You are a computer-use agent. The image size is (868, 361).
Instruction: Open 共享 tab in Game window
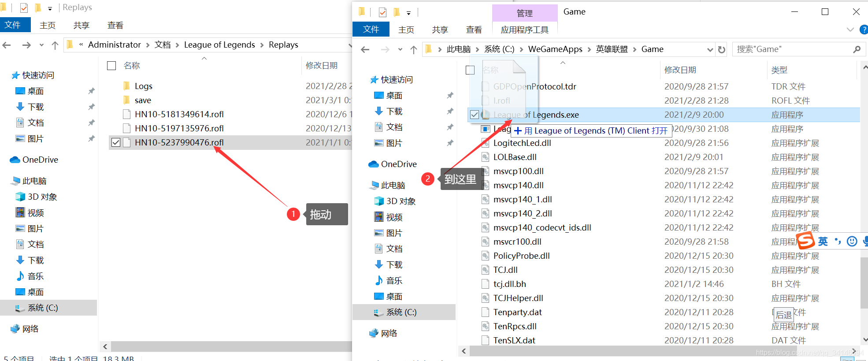click(x=440, y=30)
